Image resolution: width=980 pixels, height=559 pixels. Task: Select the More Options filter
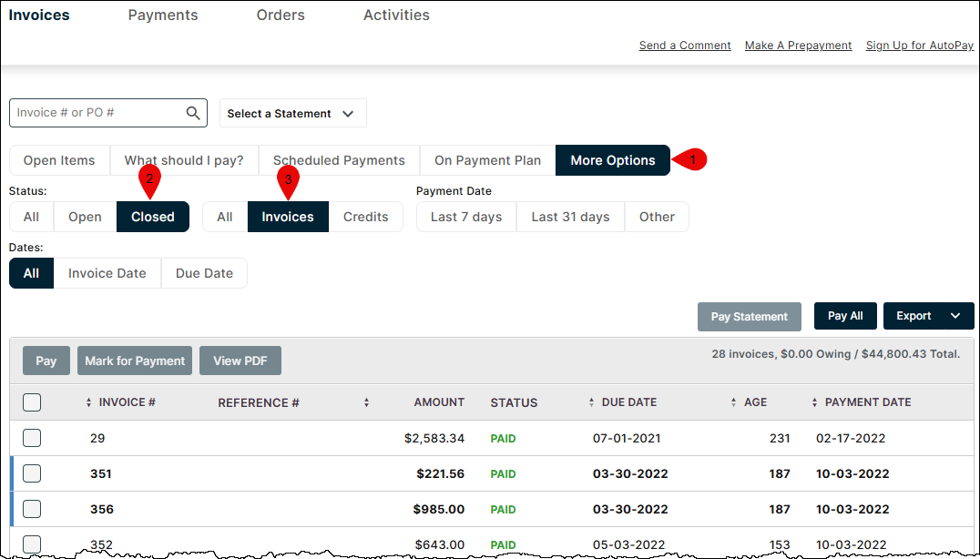pyautogui.click(x=612, y=160)
